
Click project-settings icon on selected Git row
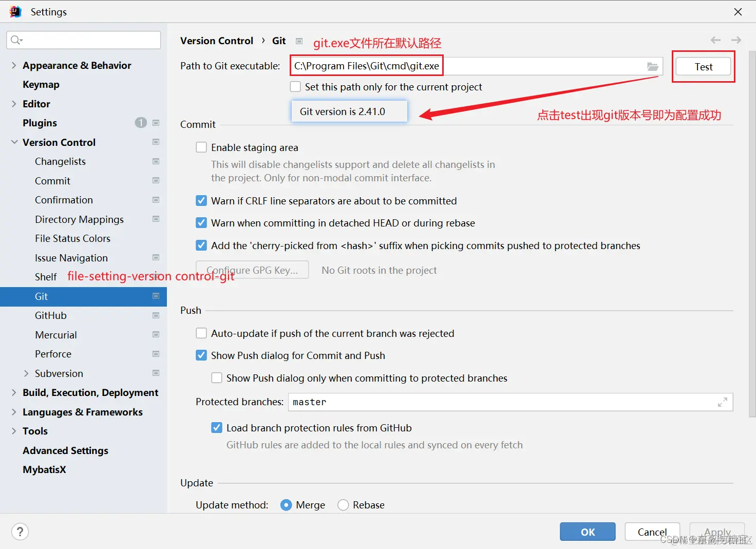pos(156,296)
